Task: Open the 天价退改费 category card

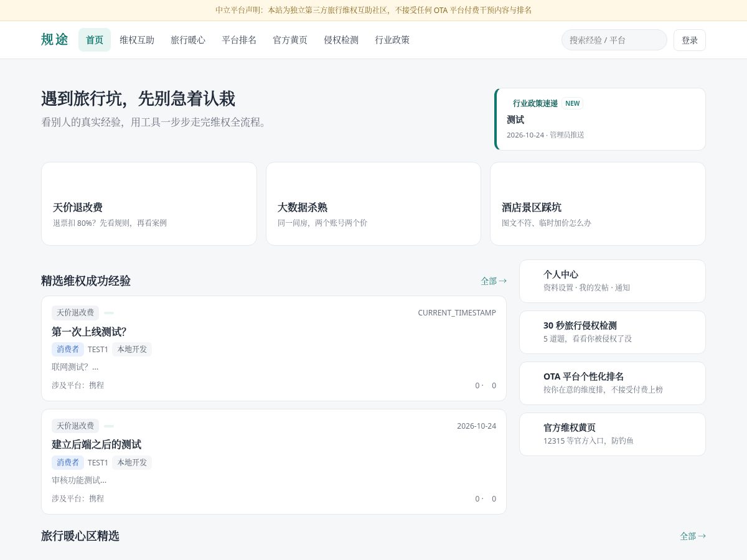Action: point(149,203)
